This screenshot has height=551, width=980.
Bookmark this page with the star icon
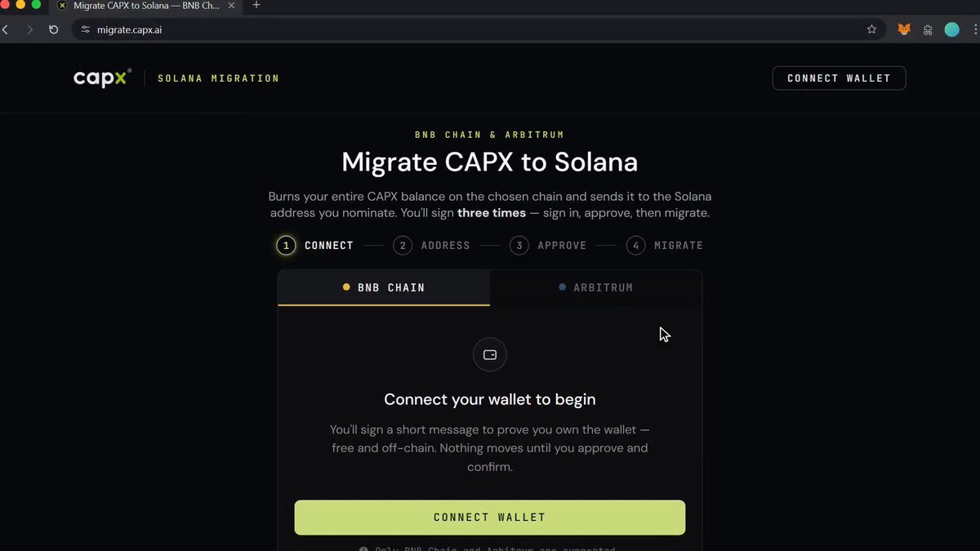coord(871,29)
